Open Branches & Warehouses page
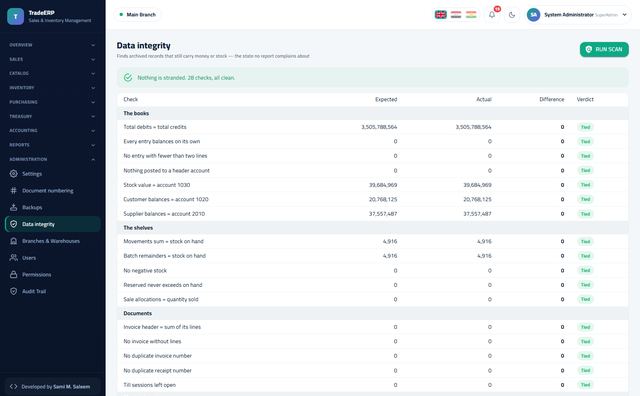This screenshot has width=640, height=396. [x=52, y=241]
